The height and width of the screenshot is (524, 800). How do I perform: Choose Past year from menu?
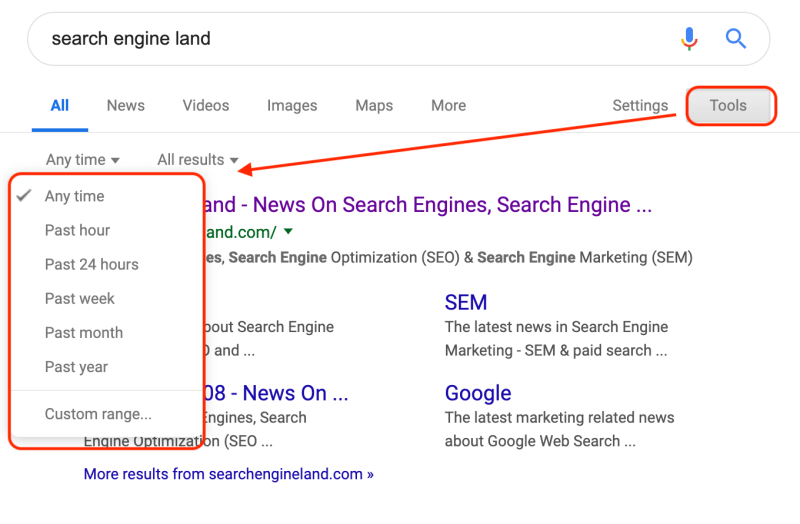(x=76, y=367)
